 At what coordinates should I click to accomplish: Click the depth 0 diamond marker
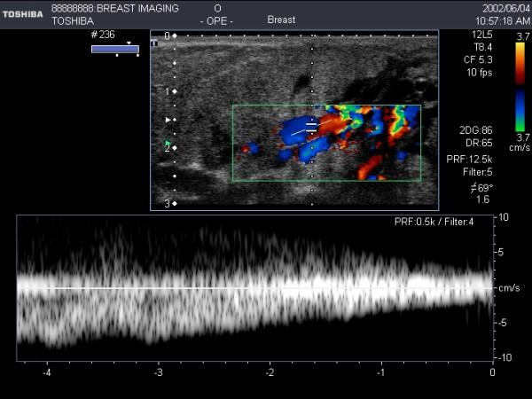coord(175,35)
